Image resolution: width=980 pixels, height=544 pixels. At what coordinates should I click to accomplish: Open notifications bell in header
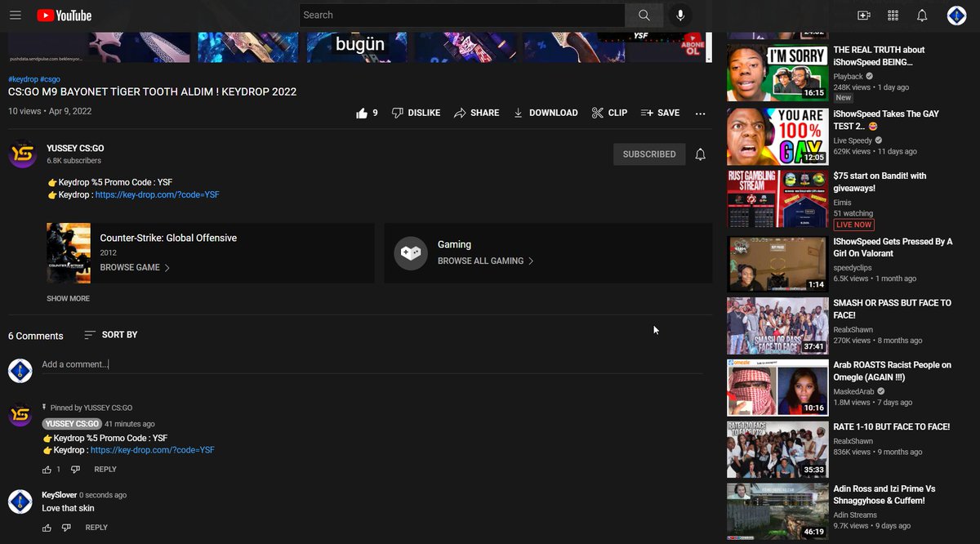tap(922, 15)
